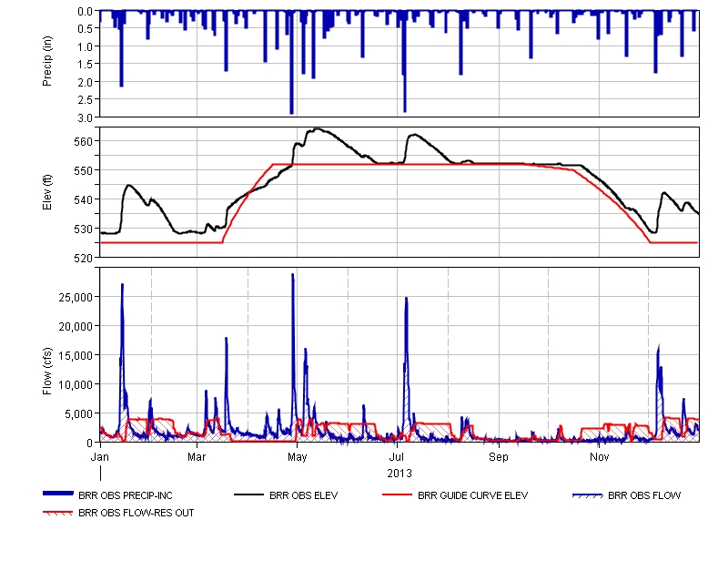Click the 560 elevation axis value

pos(84,141)
